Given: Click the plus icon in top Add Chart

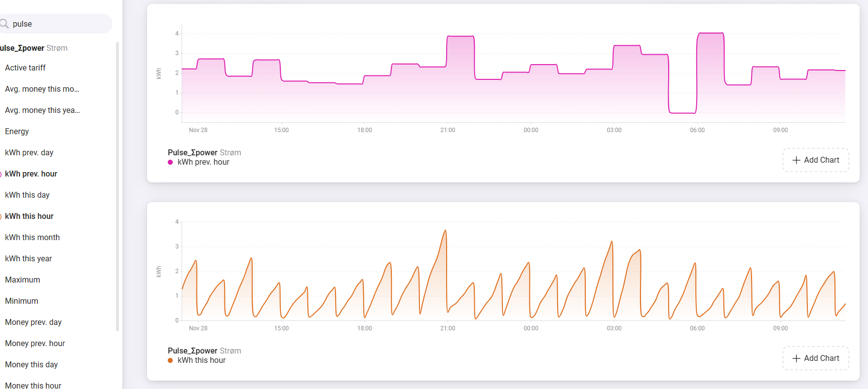Looking at the screenshot, I should tap(796, 160).
